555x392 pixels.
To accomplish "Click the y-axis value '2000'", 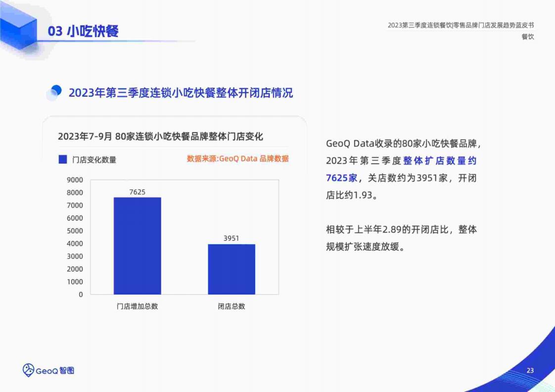I will click(75, 269).
